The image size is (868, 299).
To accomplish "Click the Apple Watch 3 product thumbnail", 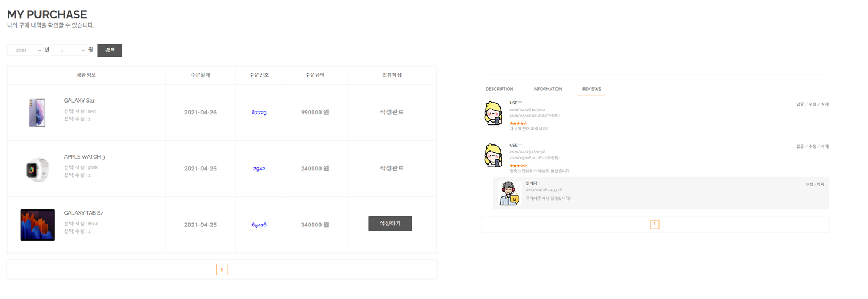I will 38,169.
